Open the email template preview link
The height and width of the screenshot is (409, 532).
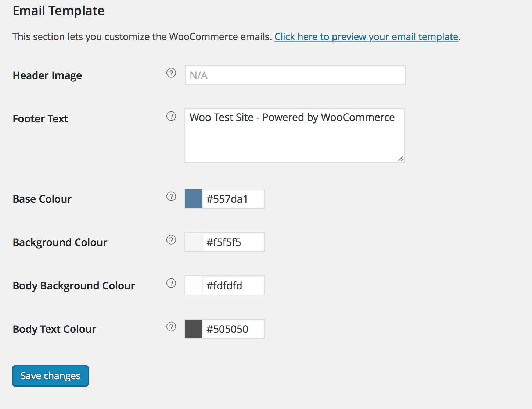[x=366, y=37]
